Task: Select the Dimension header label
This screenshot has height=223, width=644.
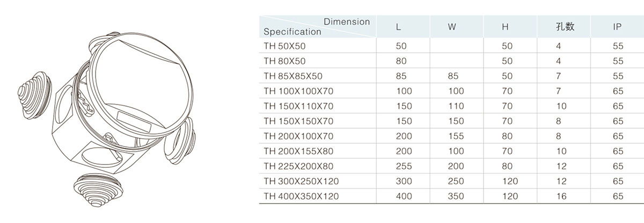Action: (347, 22)
